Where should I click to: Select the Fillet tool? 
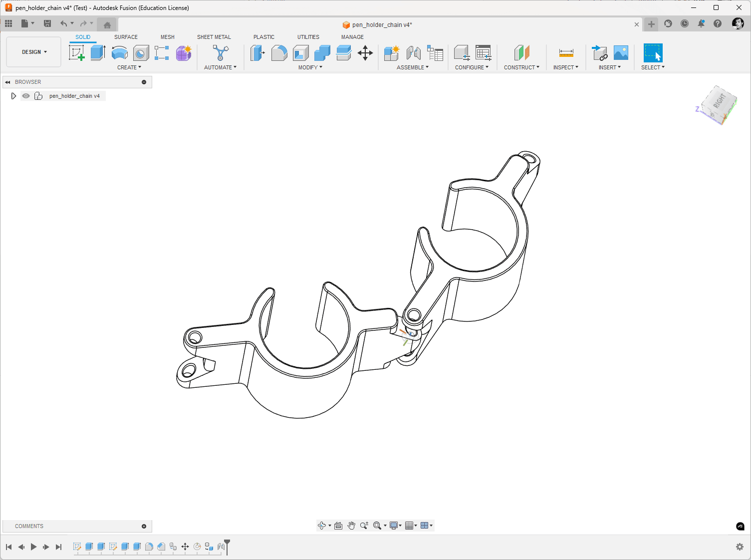coord(279,53)
